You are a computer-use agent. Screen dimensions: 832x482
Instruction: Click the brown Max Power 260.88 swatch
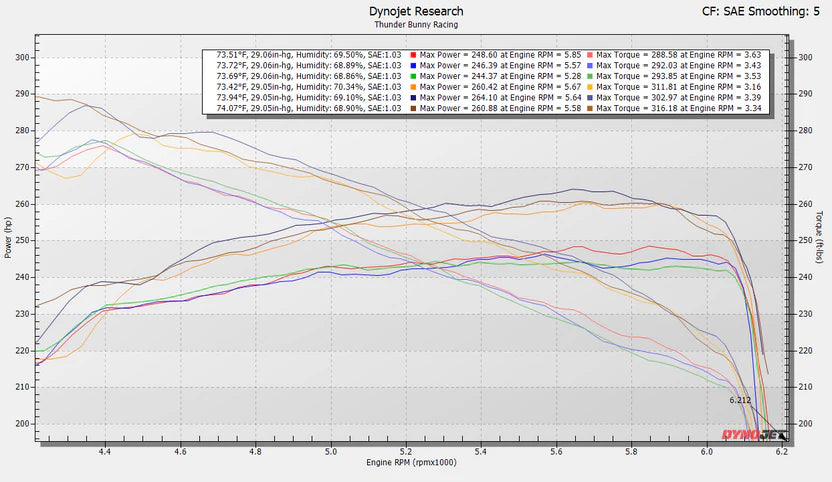411,108
